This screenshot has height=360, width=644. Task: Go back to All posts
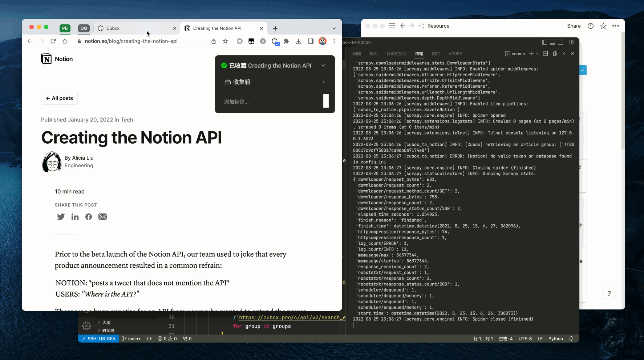point(59,98)
